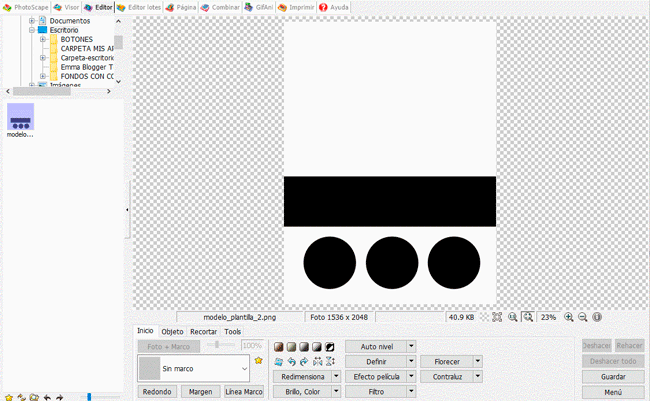Open the Editor lotes tab
Screen dimensions: 650x401
tap(139, 7)
